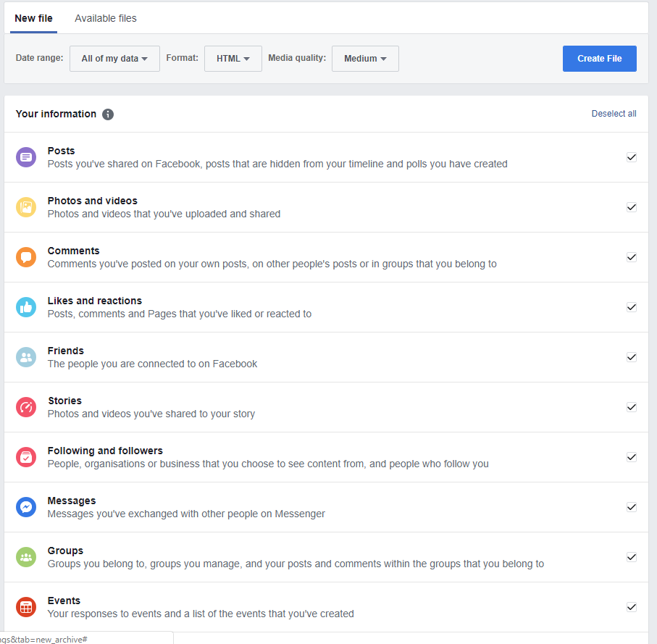Click the Media quality label
657x644 pixels.
[297, 58]
